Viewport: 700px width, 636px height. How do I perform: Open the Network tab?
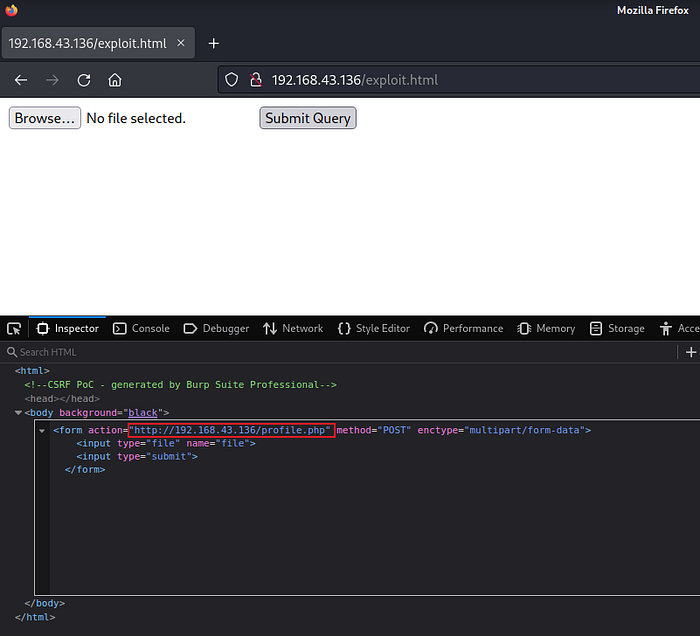(x=293, y=328)
